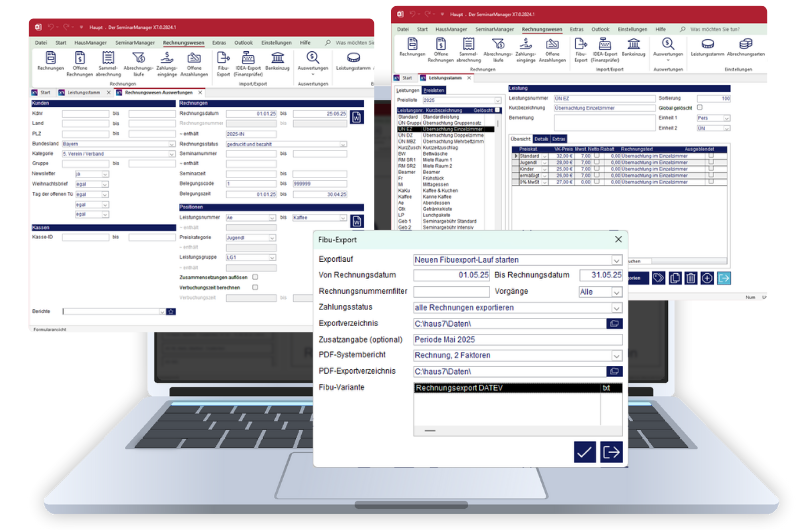
Task: Enable Zusammensetzungen auflösen checkbox
Action: click(x=256, y=277)
